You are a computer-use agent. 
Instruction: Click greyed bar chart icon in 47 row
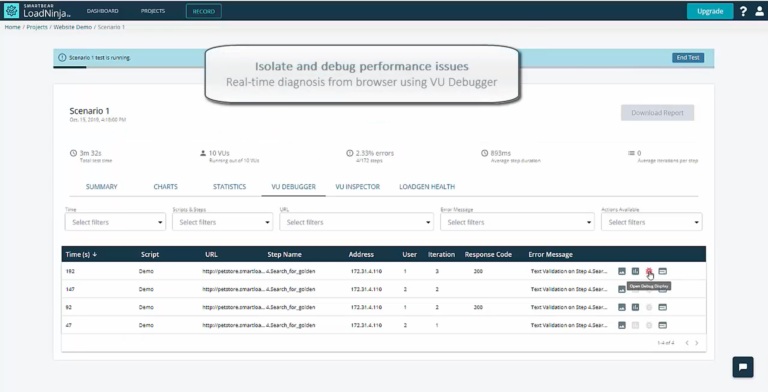click(x=635, y=325)
